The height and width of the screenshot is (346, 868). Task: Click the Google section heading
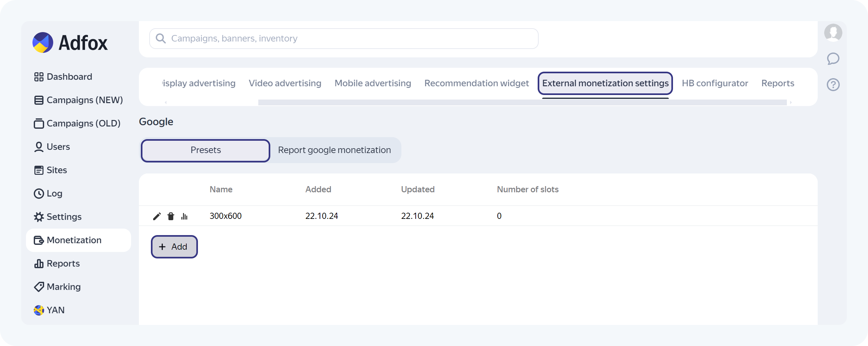tap(156, 122)
